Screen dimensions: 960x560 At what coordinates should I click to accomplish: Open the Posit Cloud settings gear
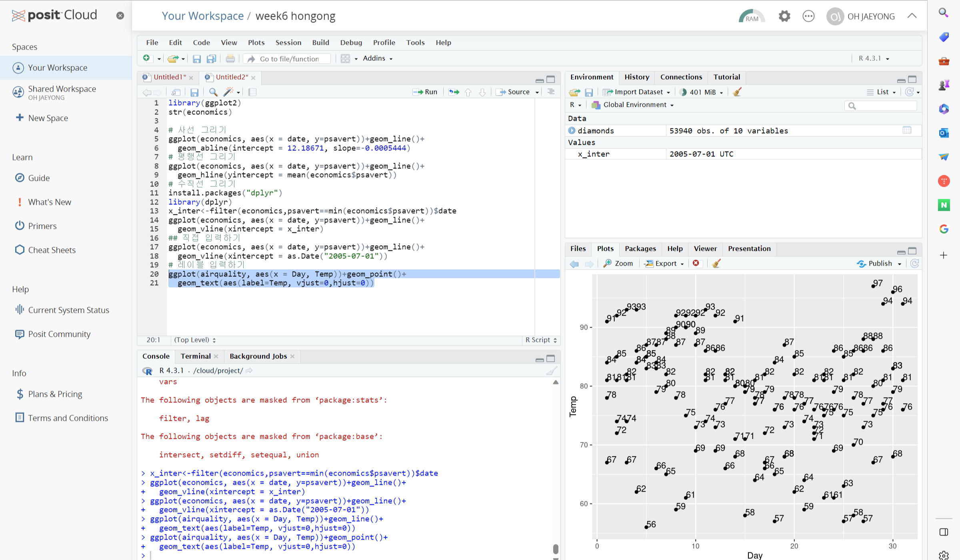click(x=784, y=16)
